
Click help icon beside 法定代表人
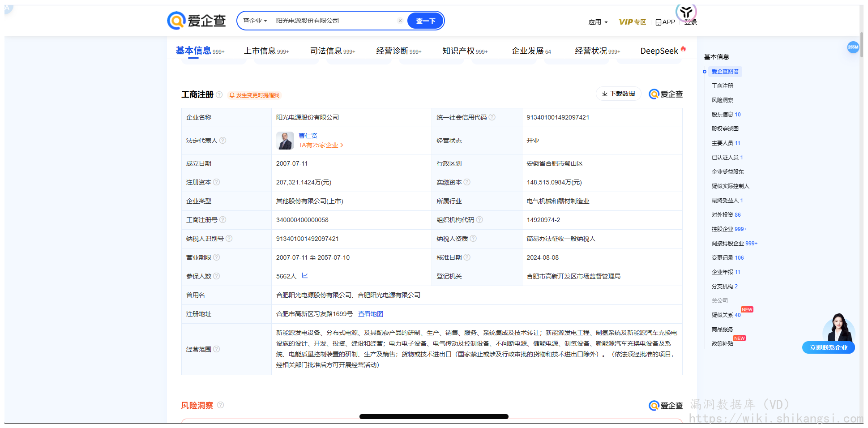tap(222, 140)
